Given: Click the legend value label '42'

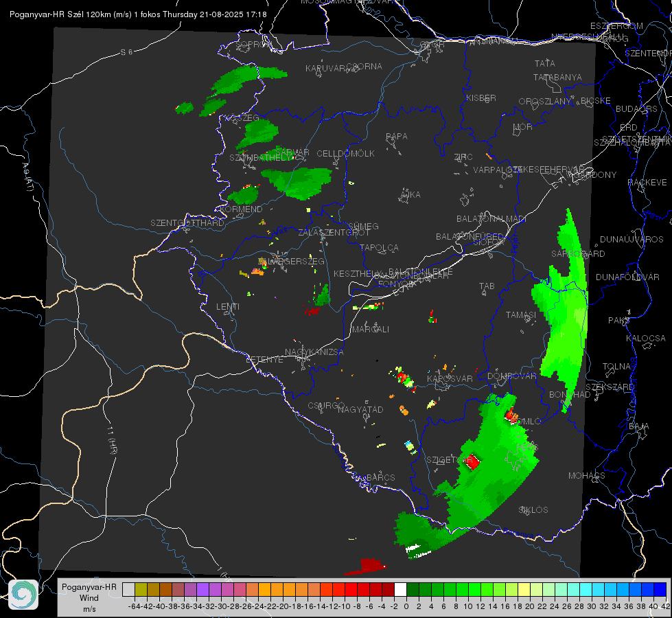Looking at the screenshot, I should tap(666, 606).
